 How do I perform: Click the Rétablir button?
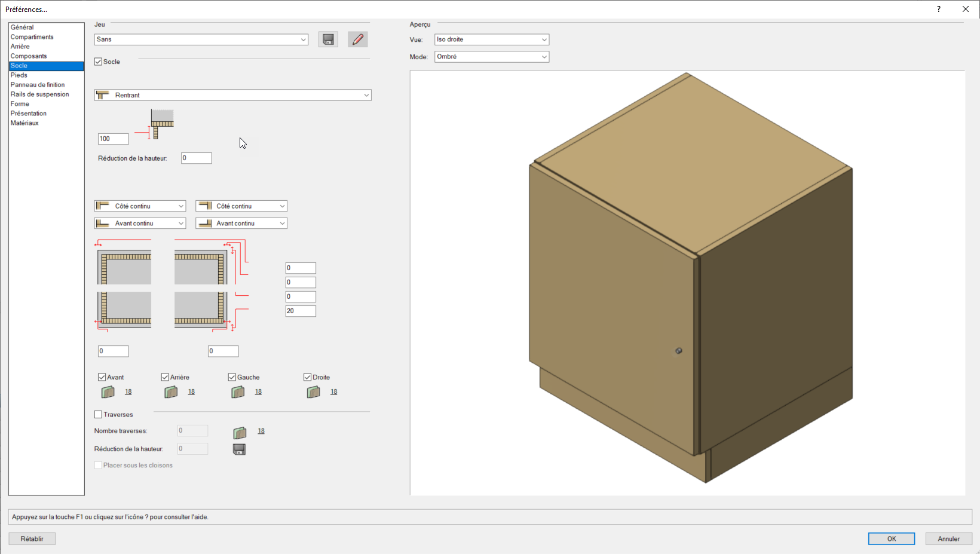(x=32, y=538)
